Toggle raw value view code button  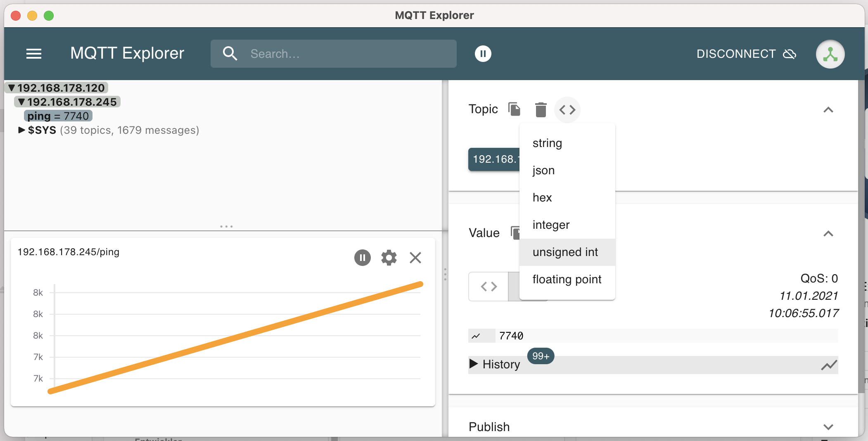(489, 286)
